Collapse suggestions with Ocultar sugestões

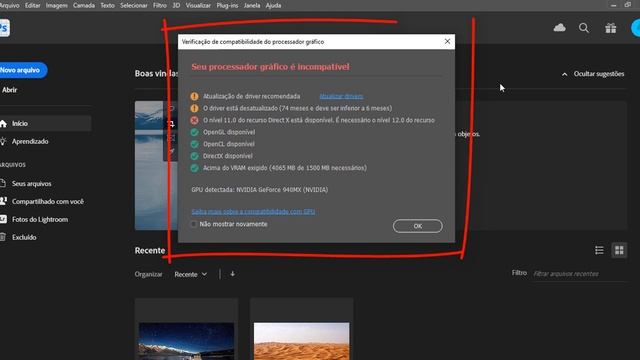coord(593,74)
